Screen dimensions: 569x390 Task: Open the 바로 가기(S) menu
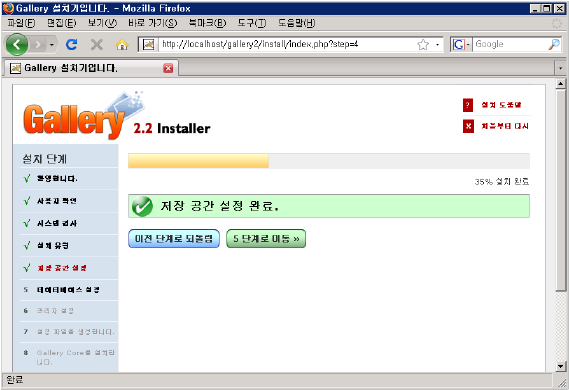[x=152, y=23]
